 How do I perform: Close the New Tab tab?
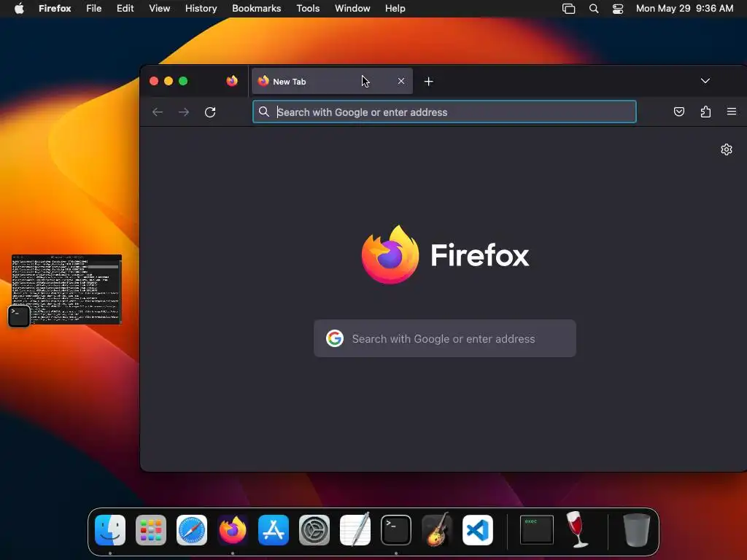click(401, 81)
